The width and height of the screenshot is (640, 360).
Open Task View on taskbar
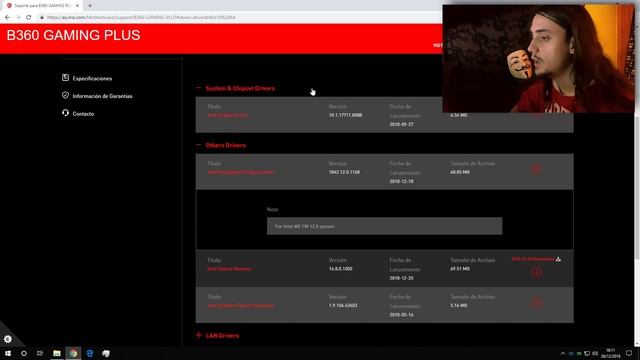[x=40, y=353]
